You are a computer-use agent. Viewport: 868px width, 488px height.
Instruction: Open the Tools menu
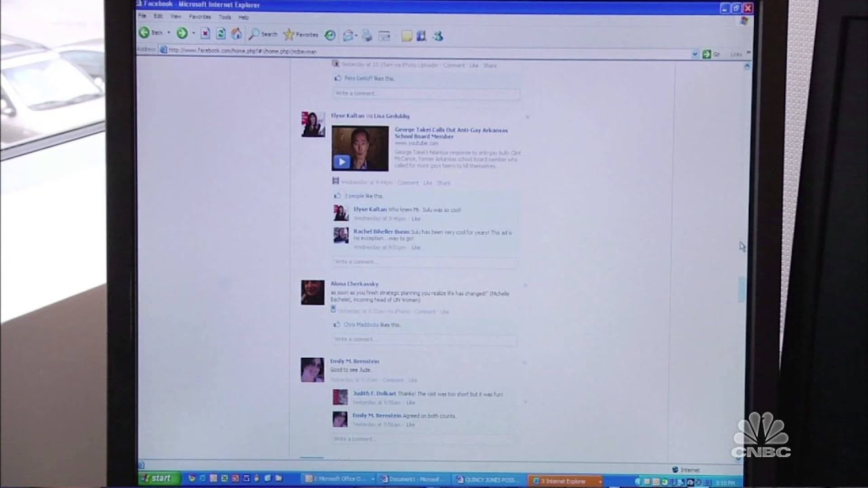tap(224, 17)
